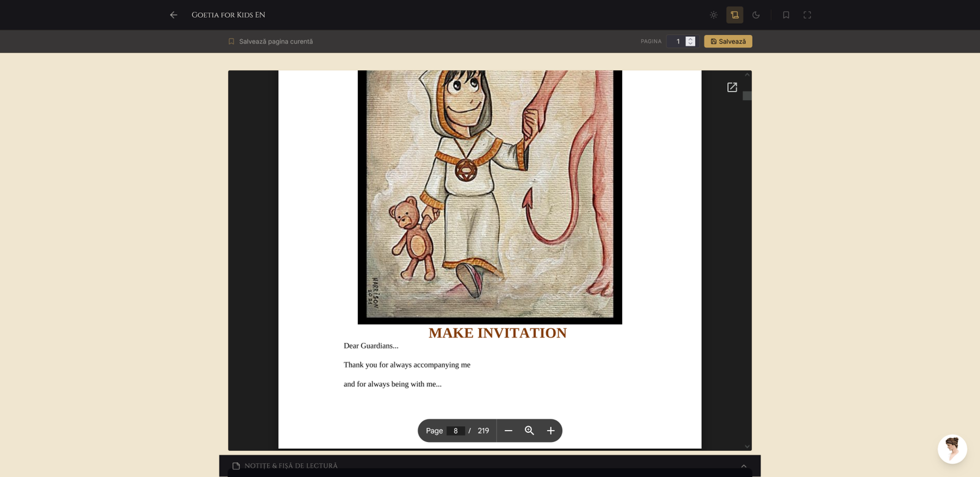Click 'and for always being with me...' text
980x477 pixels.
click(393, 385)
